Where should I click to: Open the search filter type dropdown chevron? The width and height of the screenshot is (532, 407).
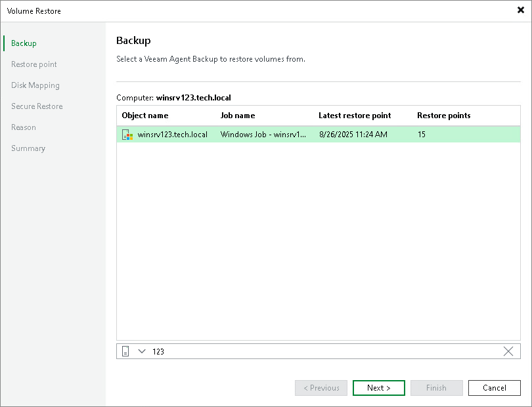pos(142,351)
